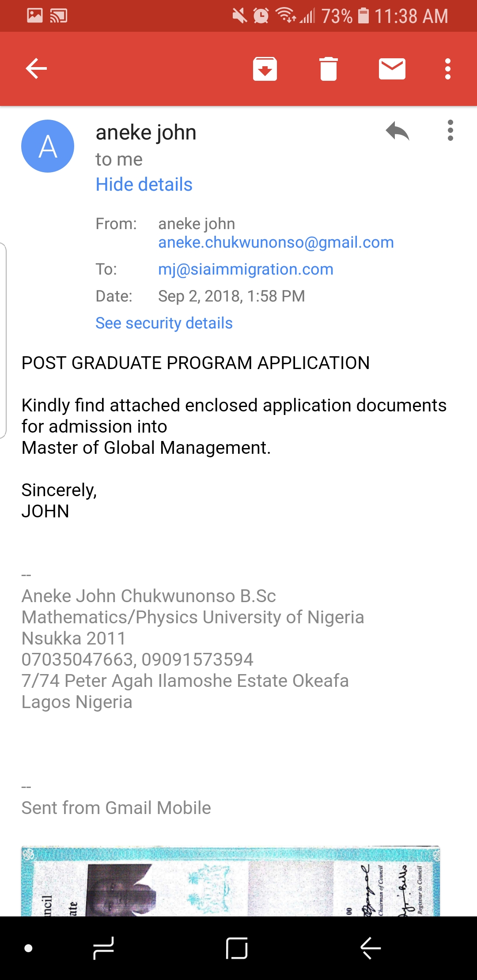Viewport: 477px width, 980px height.
Task: Tap the sender name aneke john
Action: (x=146, y=132)
